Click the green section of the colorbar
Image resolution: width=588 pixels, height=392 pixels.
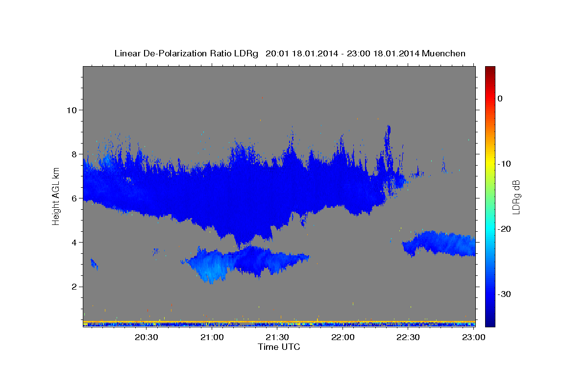coord(490,196)
